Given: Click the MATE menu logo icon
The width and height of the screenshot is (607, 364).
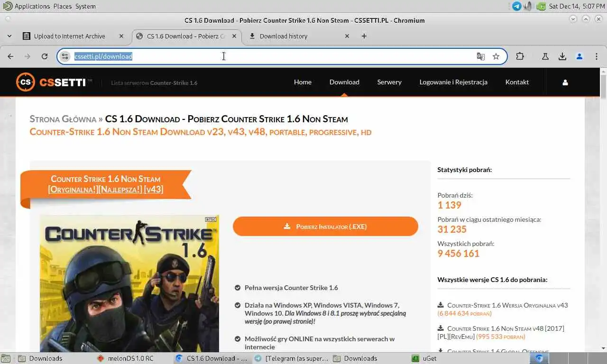Looking at the screenshot, I should click(x=7, y=6).
